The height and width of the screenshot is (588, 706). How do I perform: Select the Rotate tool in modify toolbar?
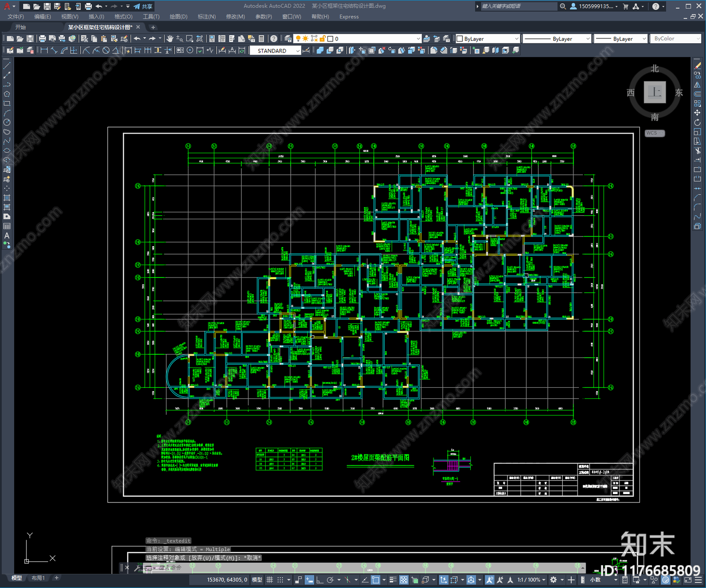(x=697, y=122)
